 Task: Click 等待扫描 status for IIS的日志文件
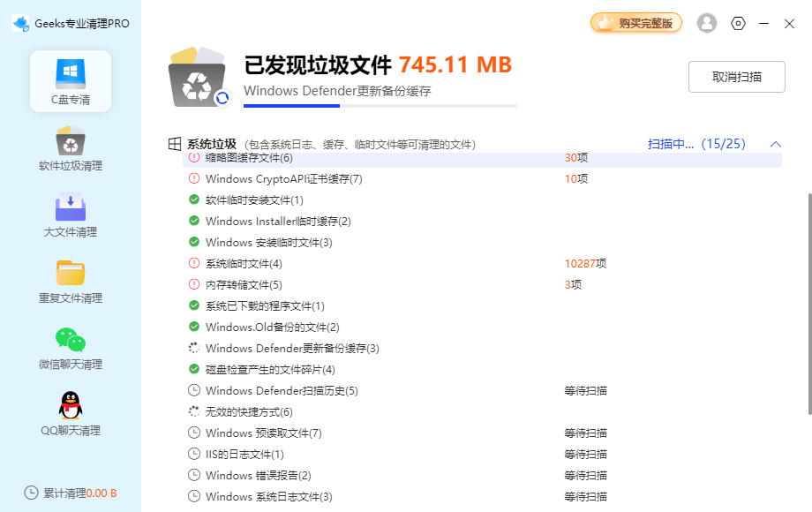pos(585,455)
